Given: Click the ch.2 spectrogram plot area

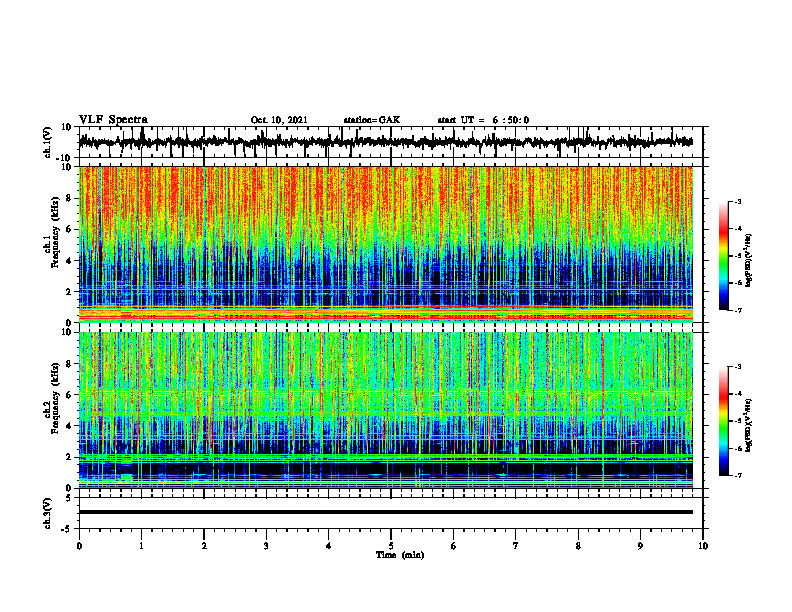Looking at the screenshot, I should [x=386, y=410].
